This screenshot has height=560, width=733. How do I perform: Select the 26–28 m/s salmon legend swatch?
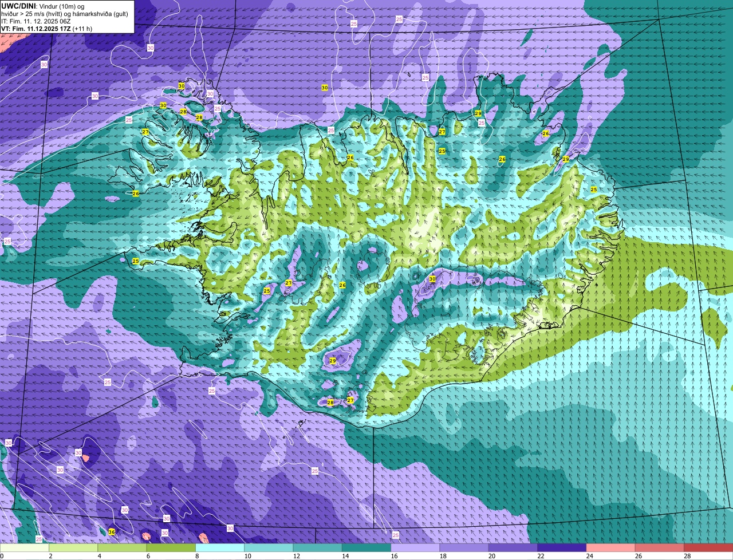click(660, 548)
